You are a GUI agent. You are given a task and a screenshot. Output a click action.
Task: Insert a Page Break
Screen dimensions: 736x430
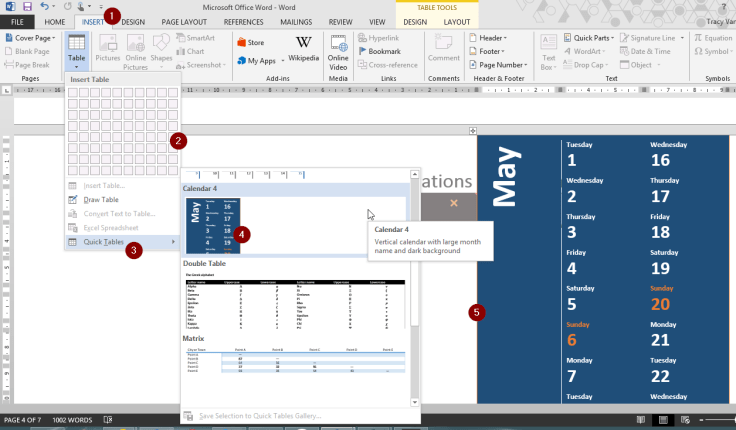click(27, 65)
